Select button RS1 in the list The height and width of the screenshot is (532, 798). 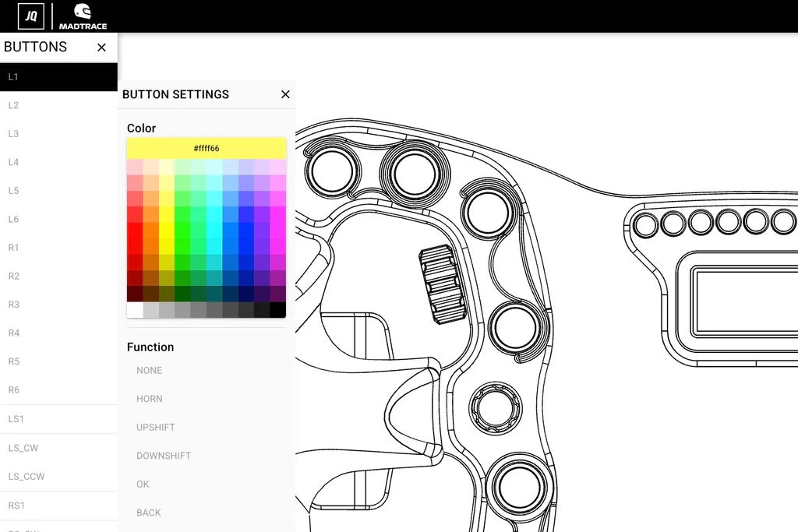pos(16,505)
